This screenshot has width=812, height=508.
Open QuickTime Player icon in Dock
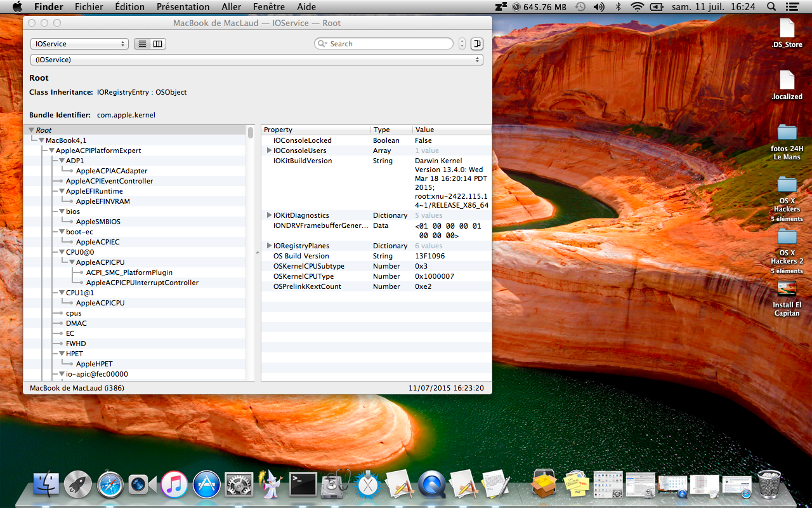[432, 485]
